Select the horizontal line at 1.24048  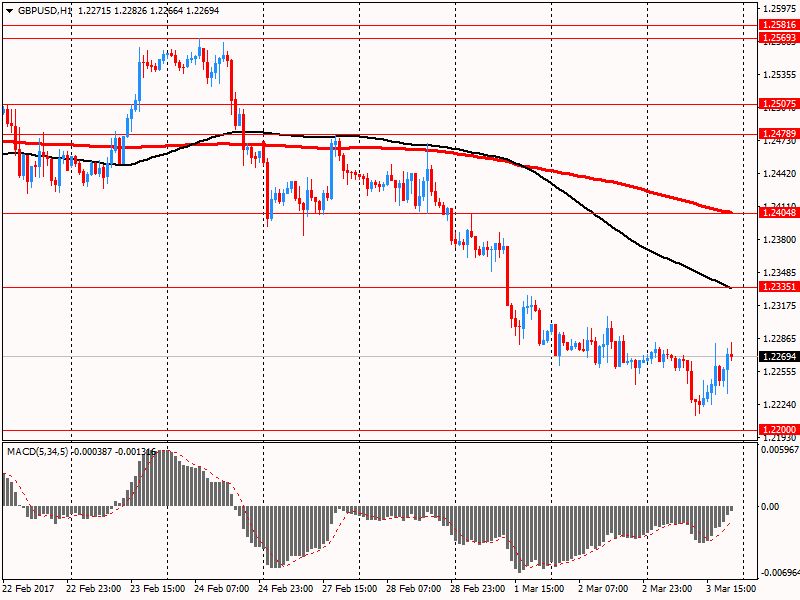(x=380, y=213)
